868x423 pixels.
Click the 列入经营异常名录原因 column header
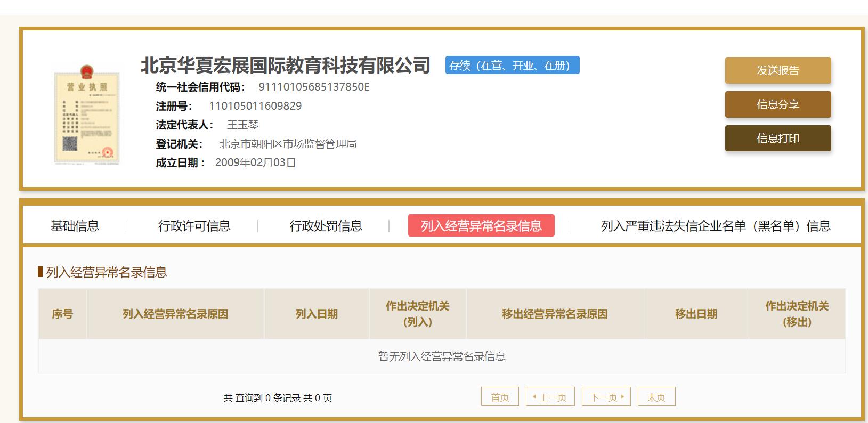[x=175, y=314]
